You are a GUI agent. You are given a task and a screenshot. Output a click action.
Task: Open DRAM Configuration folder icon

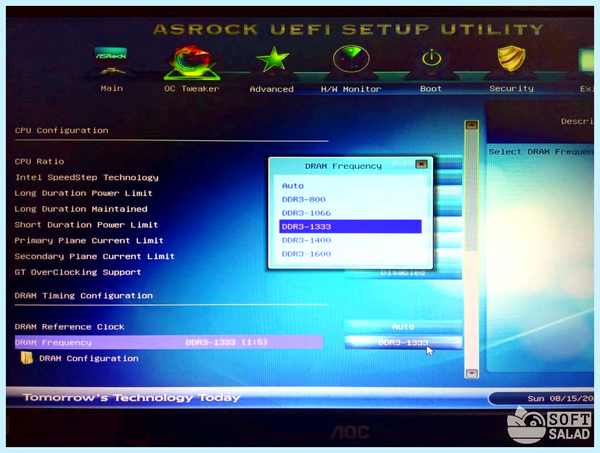(26, 358)
